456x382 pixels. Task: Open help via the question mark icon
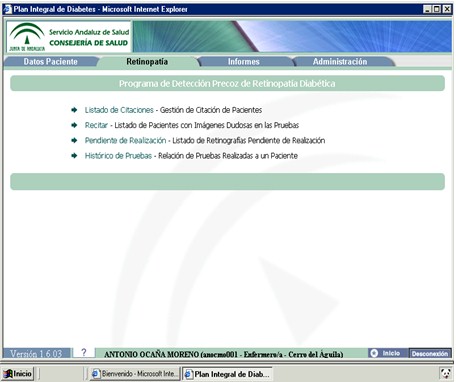(84, 352)
